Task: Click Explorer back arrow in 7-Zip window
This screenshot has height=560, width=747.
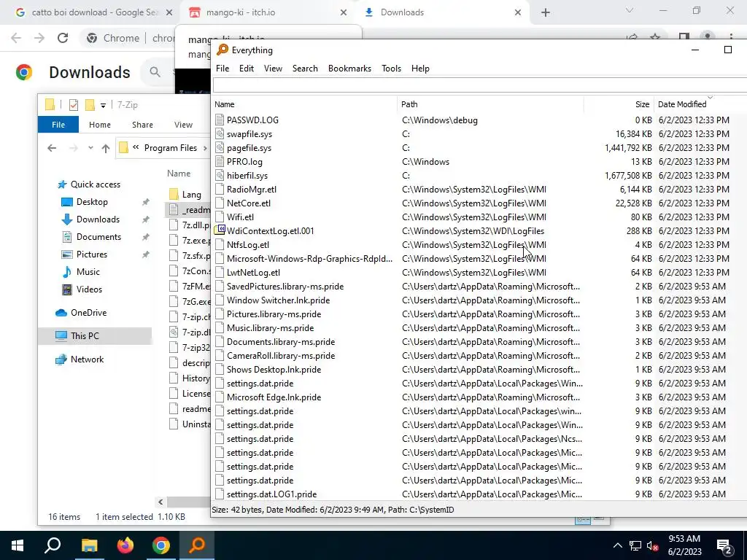Action: click(52, 148)
